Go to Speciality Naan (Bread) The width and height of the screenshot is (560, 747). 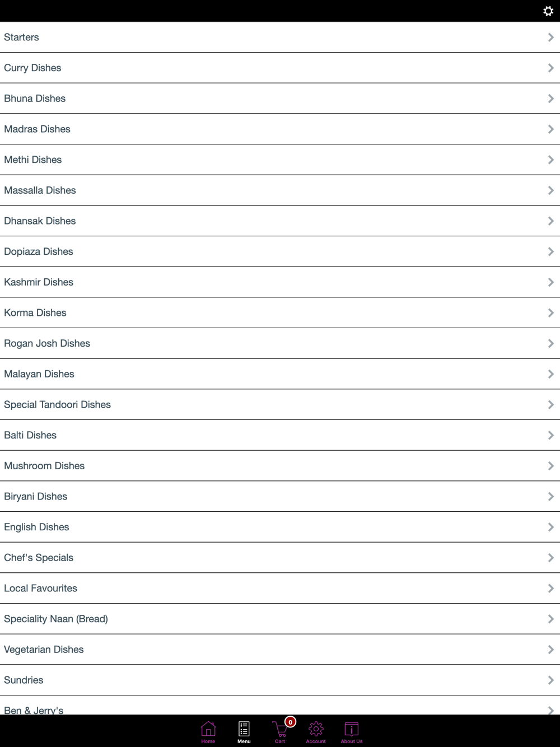(280, 619)
